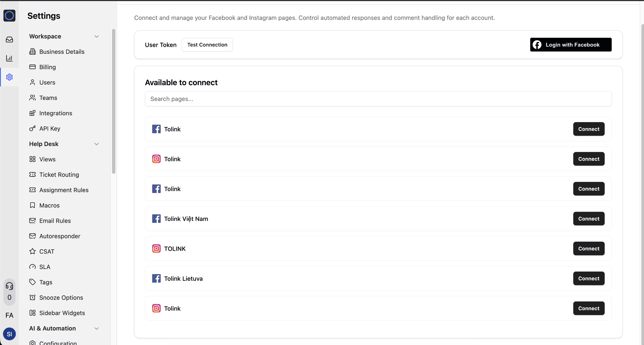
Task: Select the API Key icon in sidebar
Action: tap(33, 128)
